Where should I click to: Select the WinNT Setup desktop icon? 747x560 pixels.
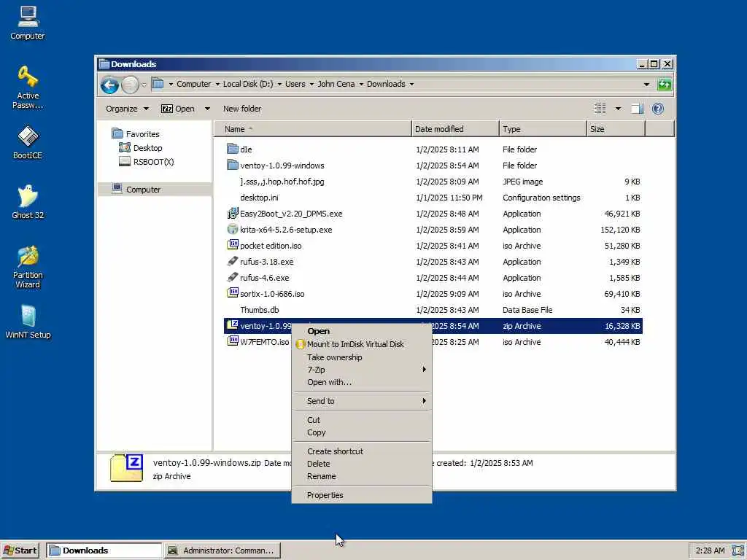click(28, 322)
